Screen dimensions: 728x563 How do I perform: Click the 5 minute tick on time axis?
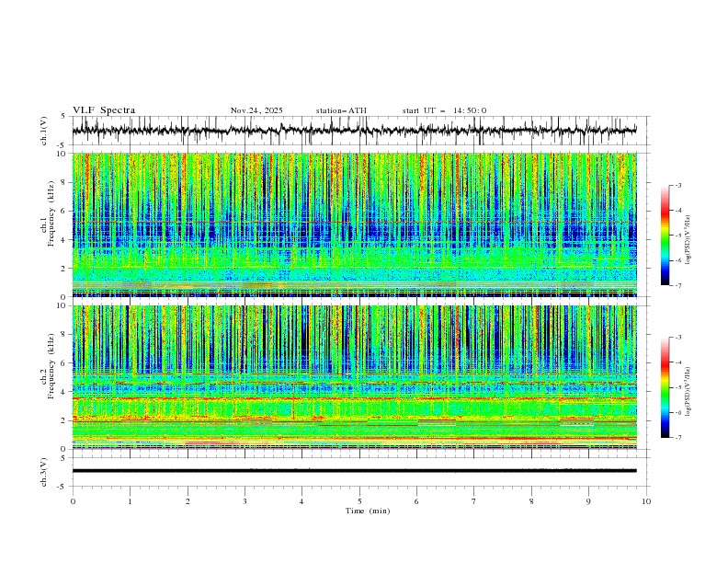pyautogui.click(x=359, y=500)
